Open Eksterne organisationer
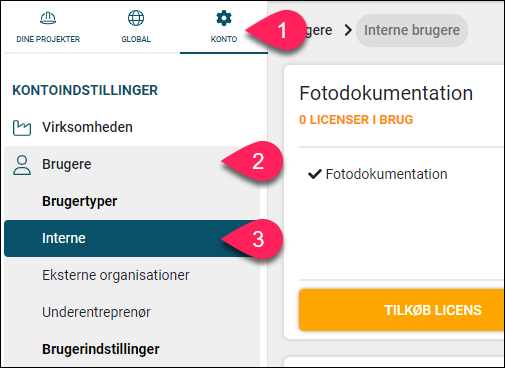This screenshot has width=505, height=368. point(116,275)
